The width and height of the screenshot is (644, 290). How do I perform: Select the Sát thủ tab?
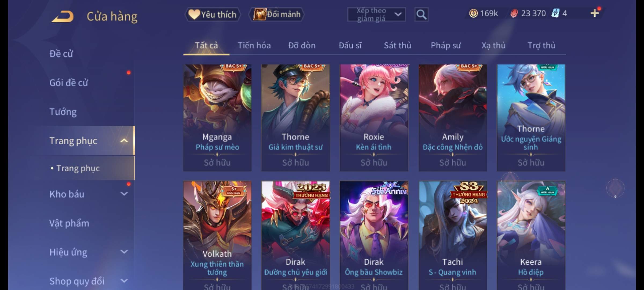click(397, 45)
